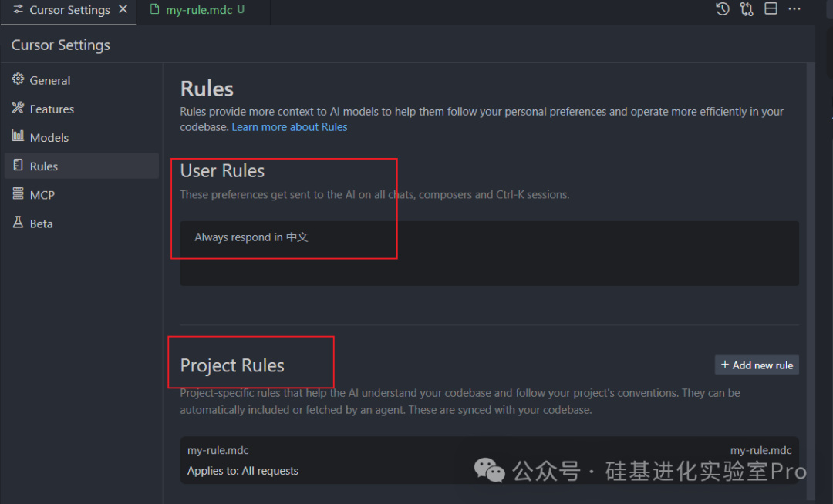Click the Features wrench icon

(18, 108)
